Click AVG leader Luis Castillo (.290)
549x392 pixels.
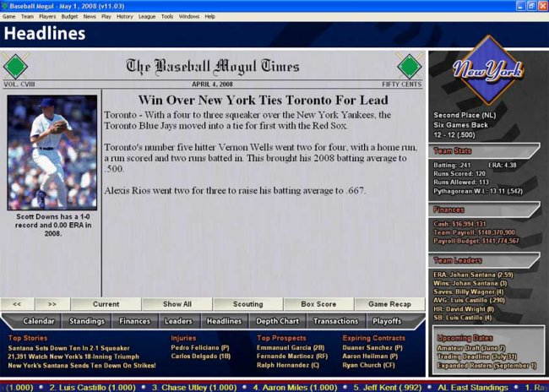coord(469,301)
